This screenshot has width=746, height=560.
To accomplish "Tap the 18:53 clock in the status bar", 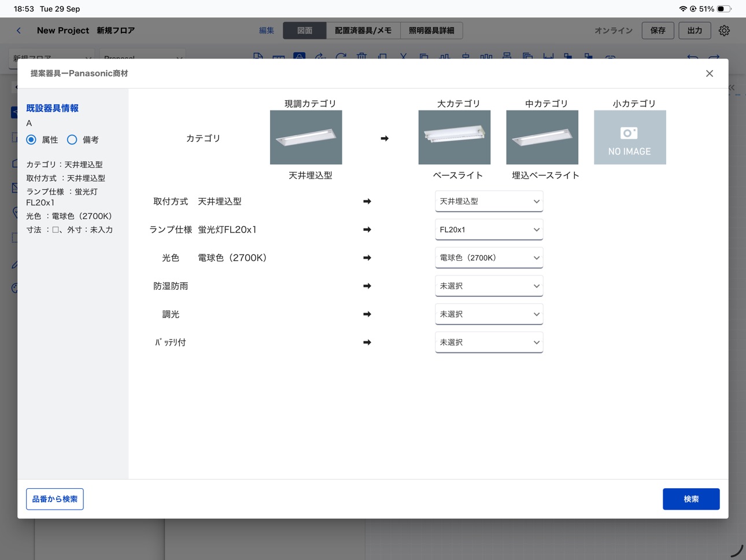I will click(x=24, y=9).
